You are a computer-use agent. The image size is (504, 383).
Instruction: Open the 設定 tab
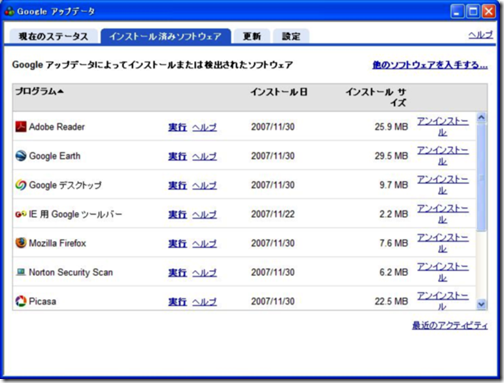[x=291, y=36]
